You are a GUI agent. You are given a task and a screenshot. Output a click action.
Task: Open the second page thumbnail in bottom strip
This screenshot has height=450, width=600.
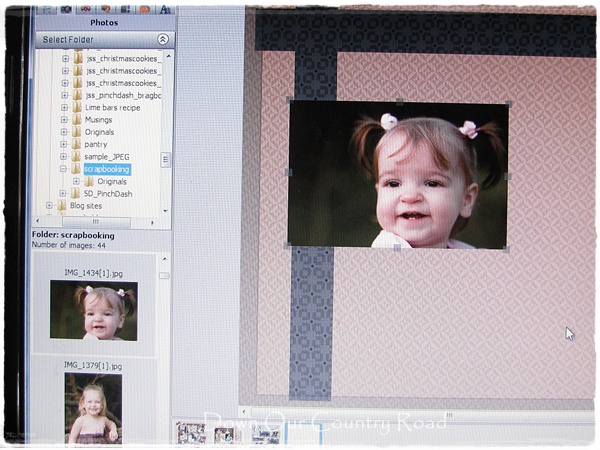(x=226, y=434)
